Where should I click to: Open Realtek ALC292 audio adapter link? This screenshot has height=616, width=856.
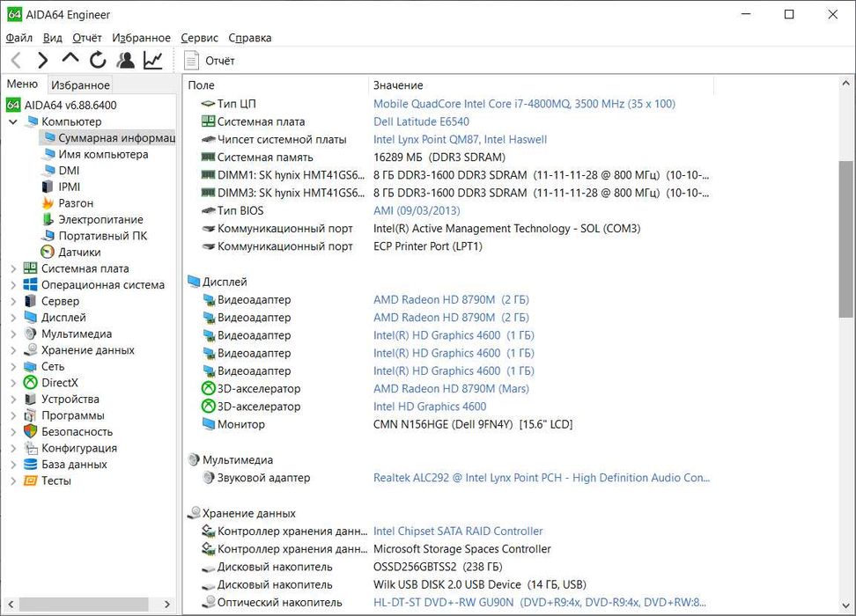click(x=542, y=478)
